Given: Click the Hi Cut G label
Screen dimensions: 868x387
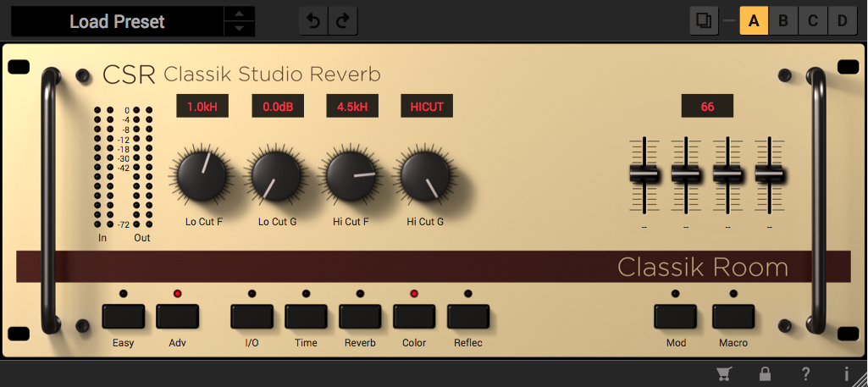Looking at the screenshot, I should click(425, 222).
